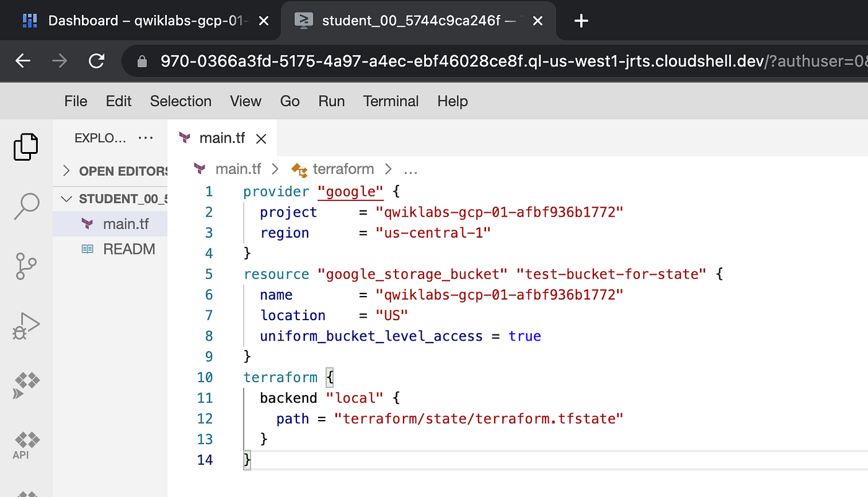This screenshot has width=868, height=497.
Task: Open the Terminal menu
Action: click(391, 101)
